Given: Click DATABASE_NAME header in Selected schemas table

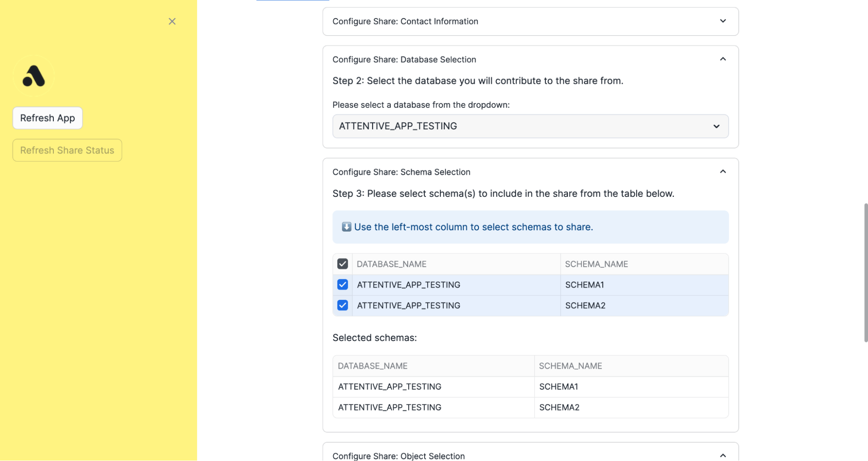Looking at the screenshot, I should 433,366.
